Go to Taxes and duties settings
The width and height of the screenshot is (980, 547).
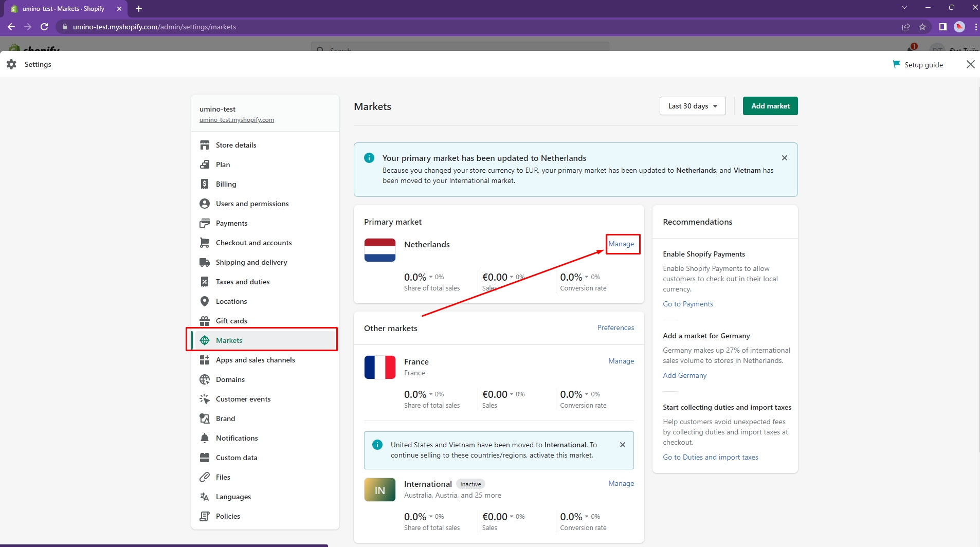(242, 282)
